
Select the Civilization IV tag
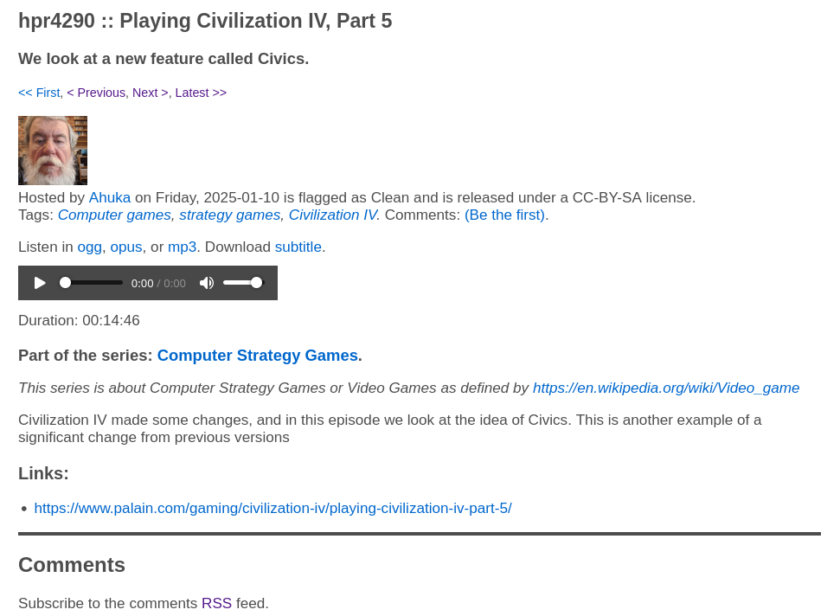pyautogui.click(x=334, y=215)
